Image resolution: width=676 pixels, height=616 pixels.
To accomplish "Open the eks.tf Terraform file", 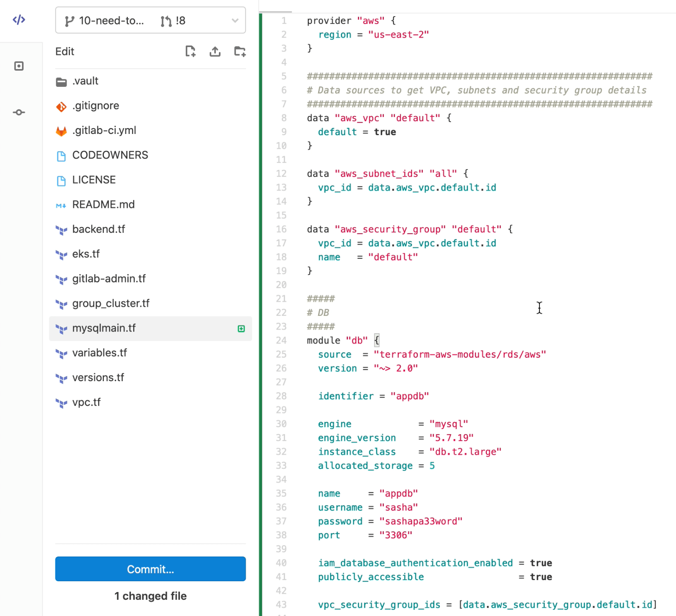I will 86,254.
